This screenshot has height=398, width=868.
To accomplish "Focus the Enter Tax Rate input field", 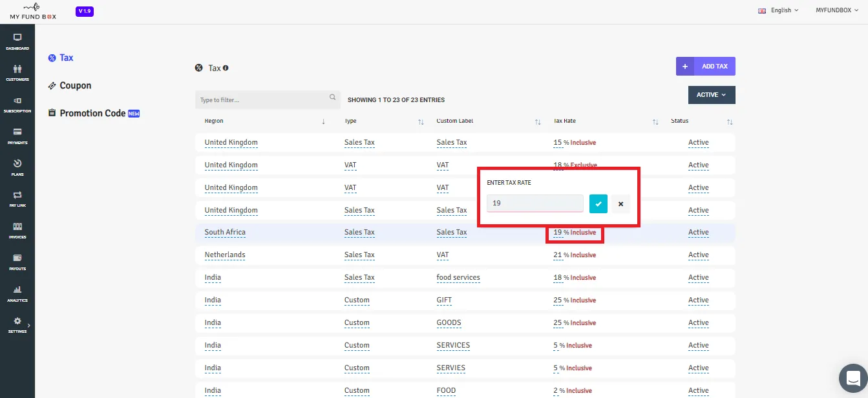I will [x=535, y=204].
